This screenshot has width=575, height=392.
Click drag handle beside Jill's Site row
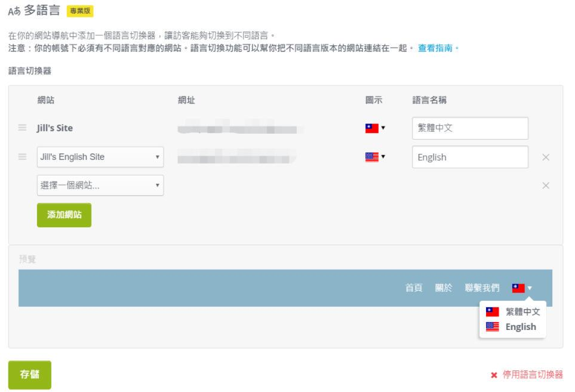[23, 128]
